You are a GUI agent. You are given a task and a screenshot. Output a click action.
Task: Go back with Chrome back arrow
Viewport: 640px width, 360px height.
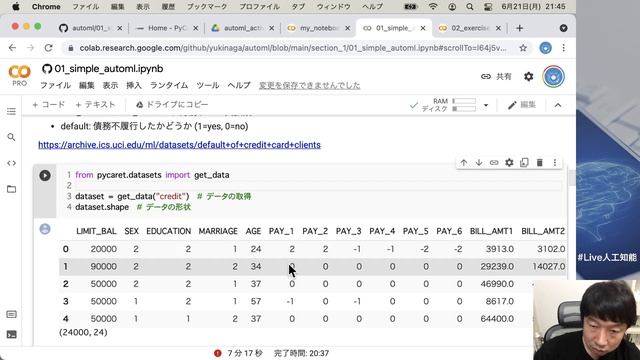coord(12,48)
